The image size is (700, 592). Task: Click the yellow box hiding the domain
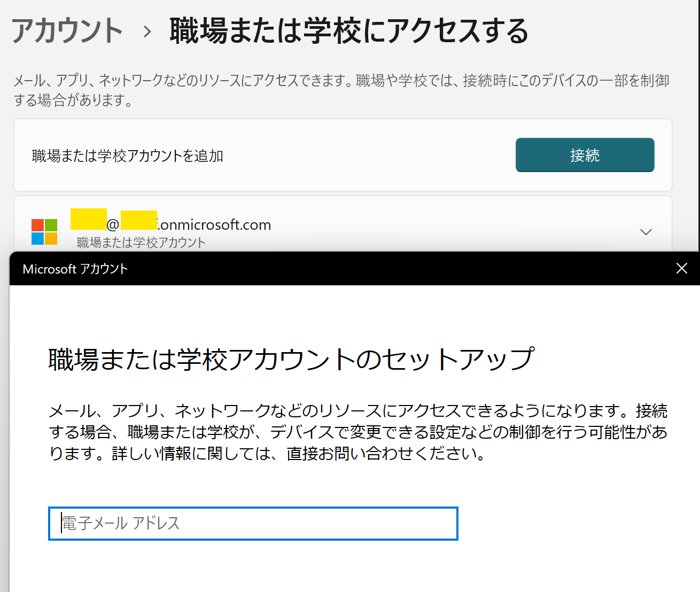click(x=138, y=220)
